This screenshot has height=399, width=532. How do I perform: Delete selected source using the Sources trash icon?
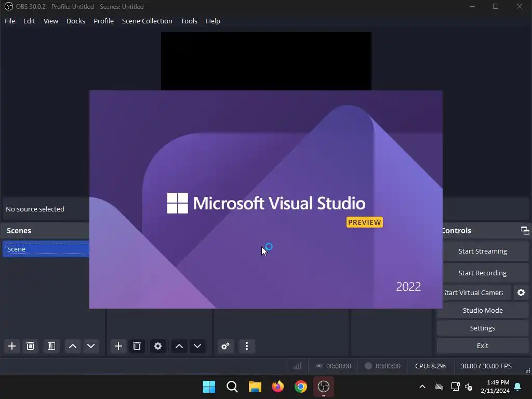click(137, 346)
